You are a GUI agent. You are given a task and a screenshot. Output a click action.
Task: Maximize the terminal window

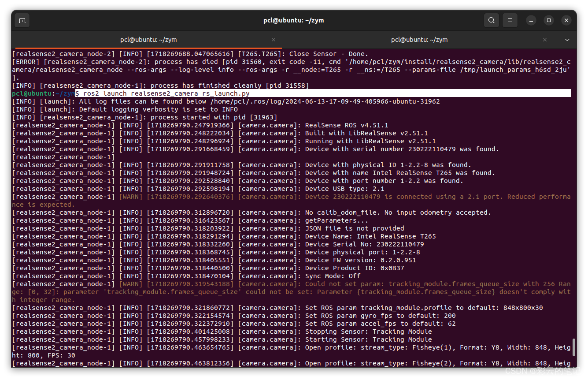pos(549,20)
